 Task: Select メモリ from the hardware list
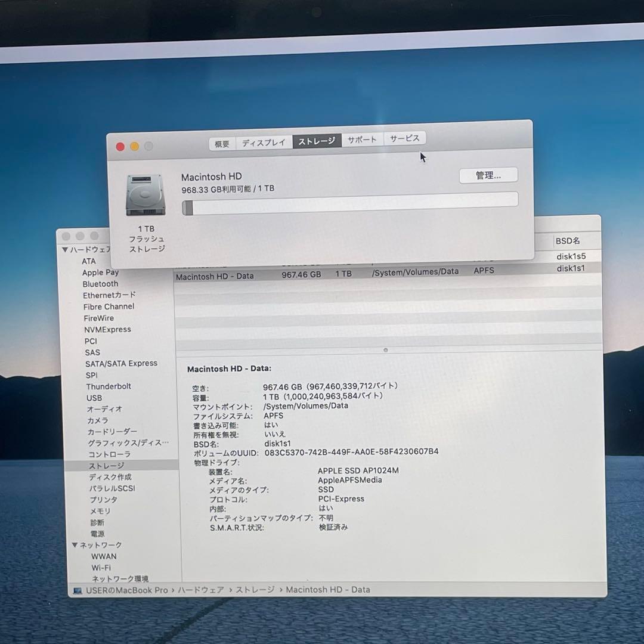coord(99,511)
